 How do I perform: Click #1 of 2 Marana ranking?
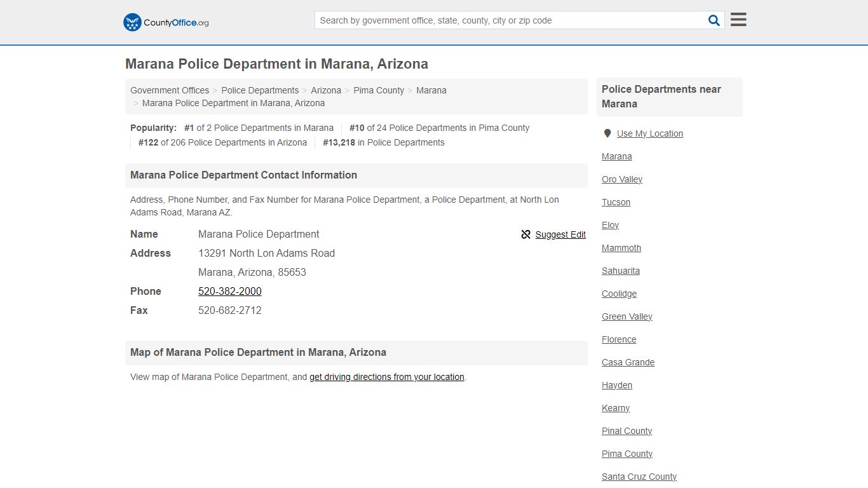[259, 128]
